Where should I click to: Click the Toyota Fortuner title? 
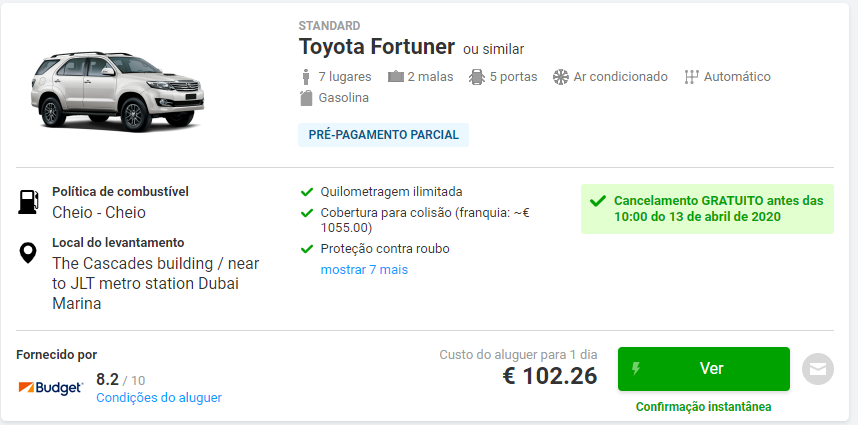[x=376, y=47]
